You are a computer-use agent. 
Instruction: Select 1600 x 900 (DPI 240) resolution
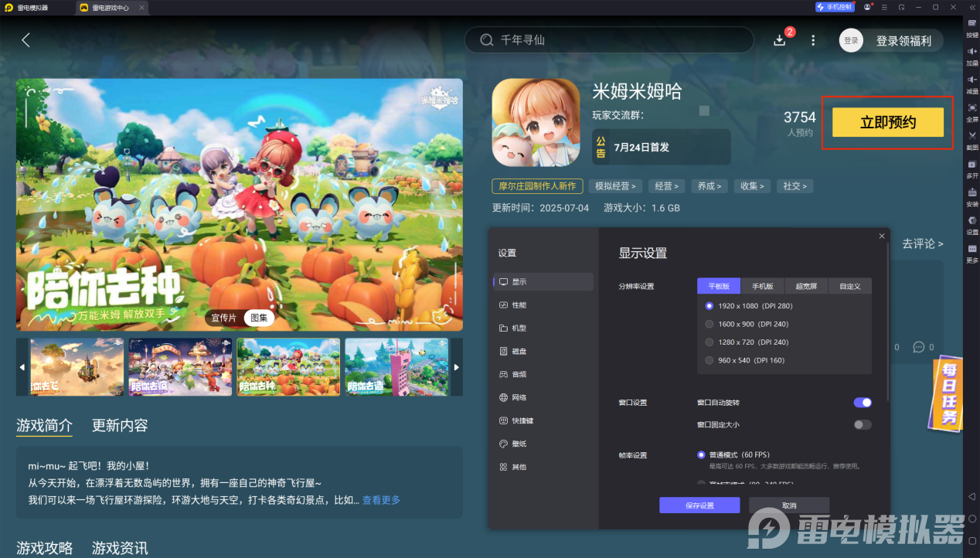tap(747, 325)
